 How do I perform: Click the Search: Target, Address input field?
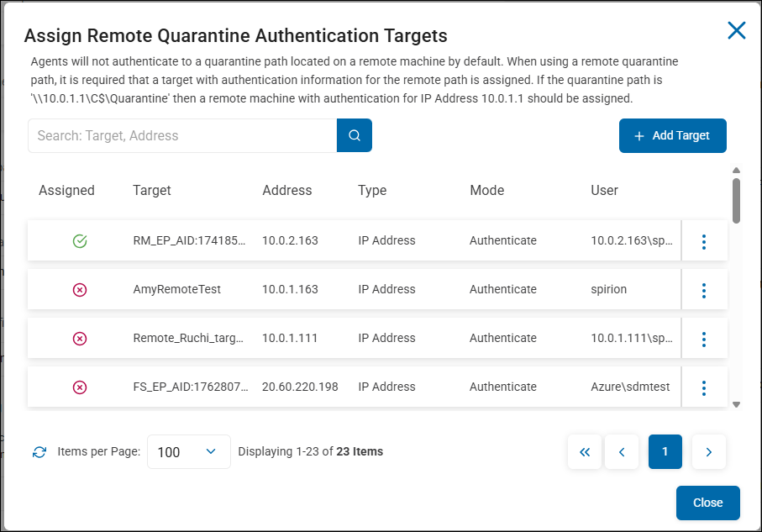(x=182, y=135)
